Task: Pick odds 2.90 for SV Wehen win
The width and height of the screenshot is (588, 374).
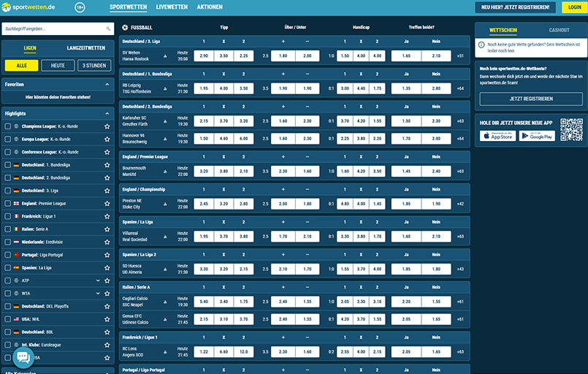Action: coord(204,56)
